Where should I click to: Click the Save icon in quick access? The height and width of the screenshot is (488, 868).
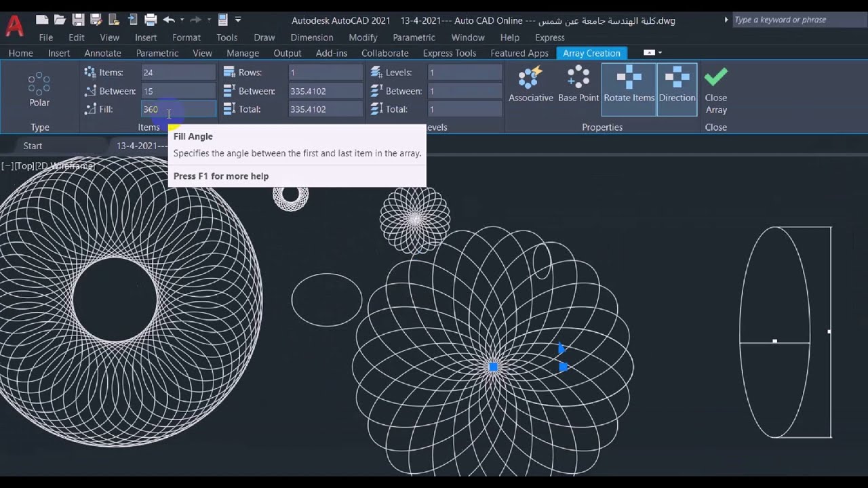coord(78,20)
